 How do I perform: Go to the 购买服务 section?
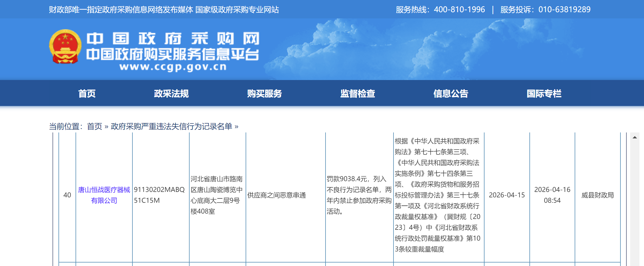coord(264,94)
